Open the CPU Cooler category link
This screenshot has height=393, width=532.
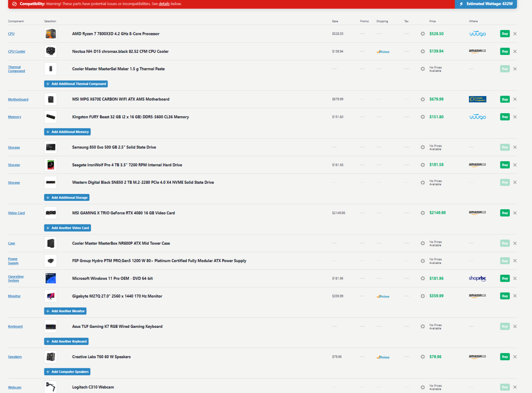click(17, 51)
